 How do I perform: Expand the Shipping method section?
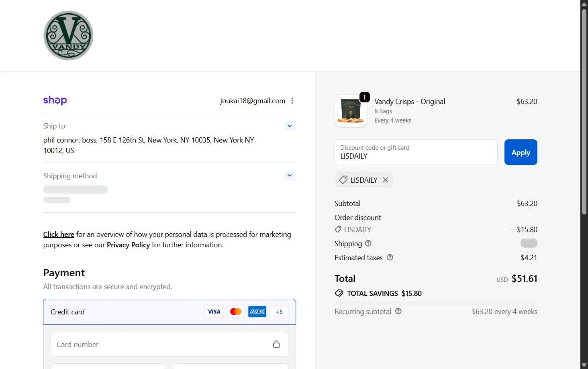[x=290, y=175]
